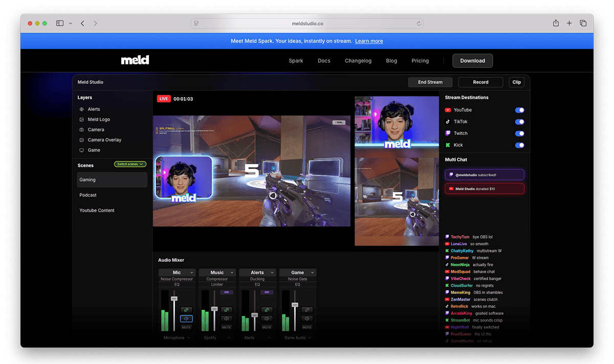The height and width of the screenshot is (364, 614).
Task: Click the meldstudio.co address bar
Action: pos(307,24)
